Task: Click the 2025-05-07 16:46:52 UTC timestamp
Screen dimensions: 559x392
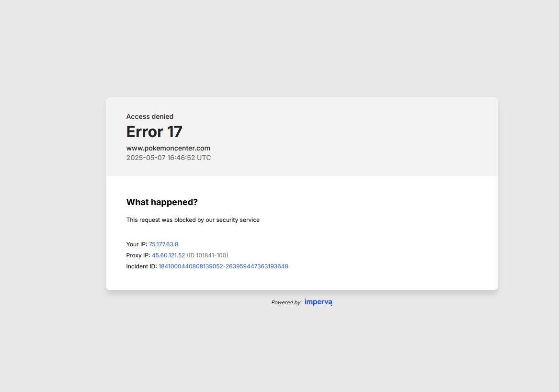Action: (x=169, y=158)
